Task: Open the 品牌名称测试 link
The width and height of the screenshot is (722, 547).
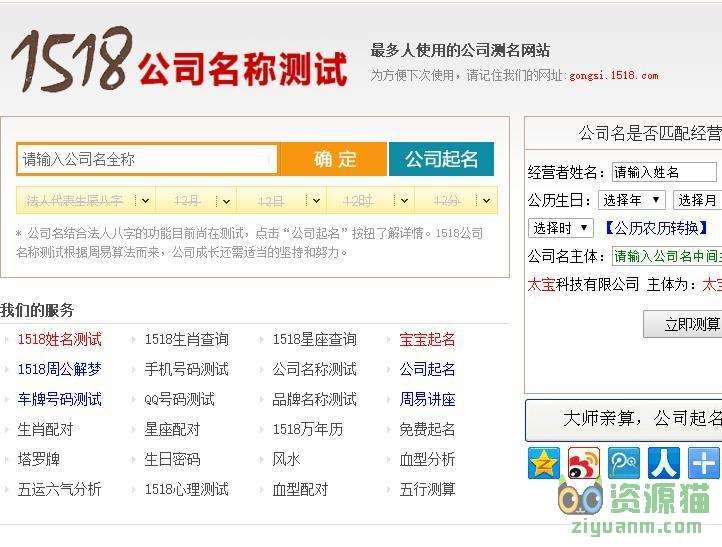Action: tap(314, 399)
